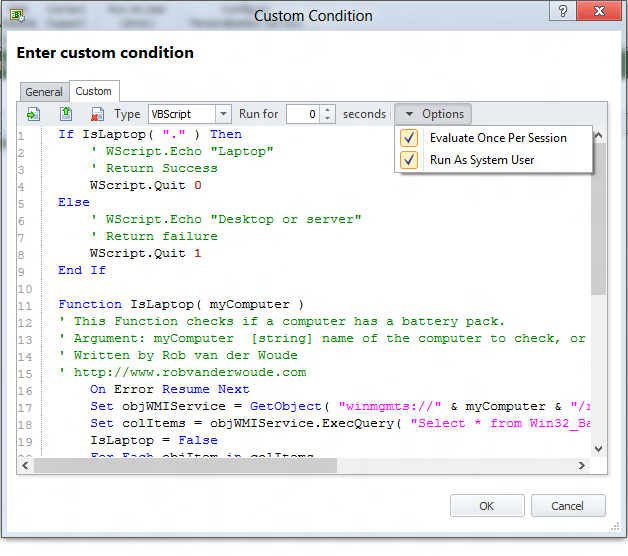Switch to the General tab

[44, 92]
